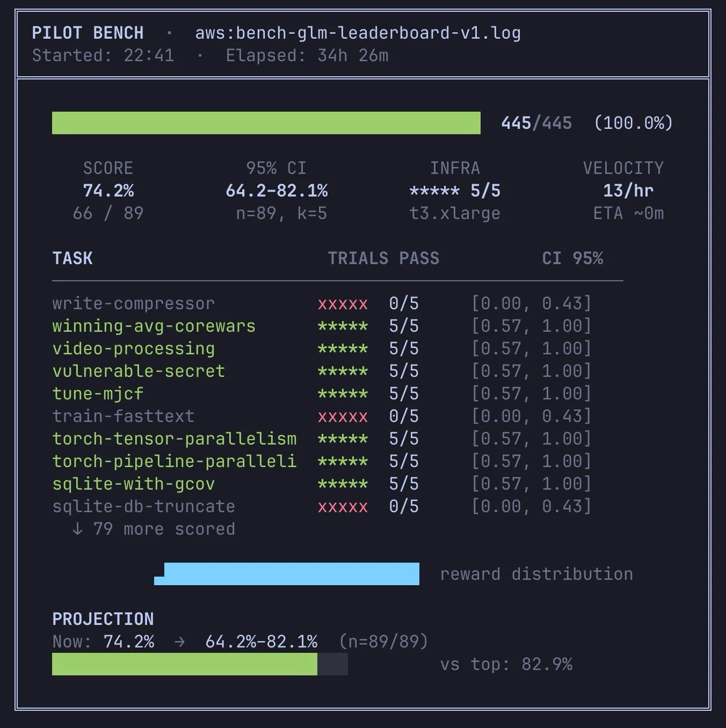The image size is (726, 728).
Task: Click the green projection bar
Action: coord(185,664)
